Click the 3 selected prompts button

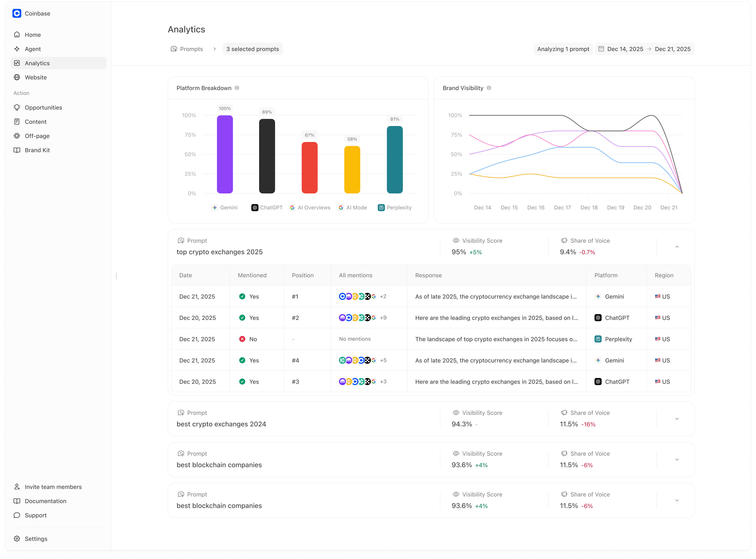click(252, 49)
